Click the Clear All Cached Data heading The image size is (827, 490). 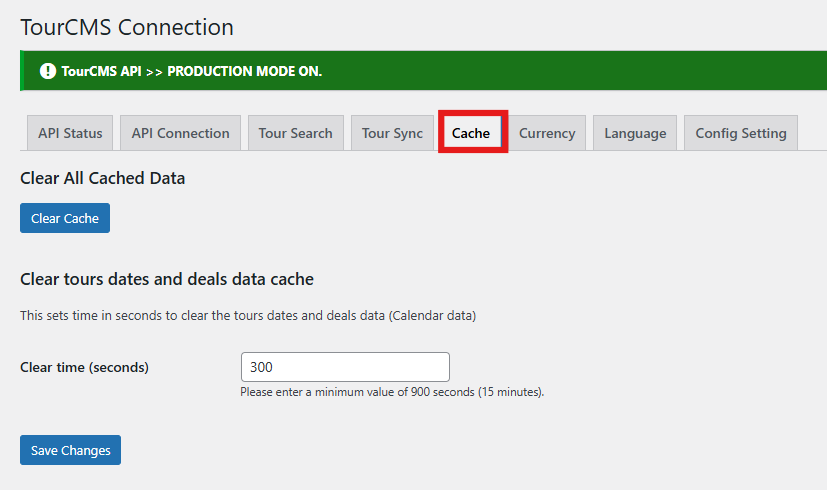103,178
